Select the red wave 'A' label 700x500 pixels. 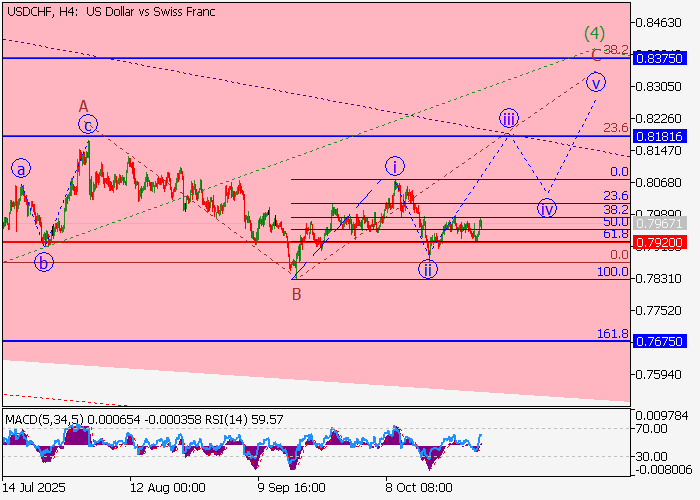pyautogui.click(x=84, y=104)
